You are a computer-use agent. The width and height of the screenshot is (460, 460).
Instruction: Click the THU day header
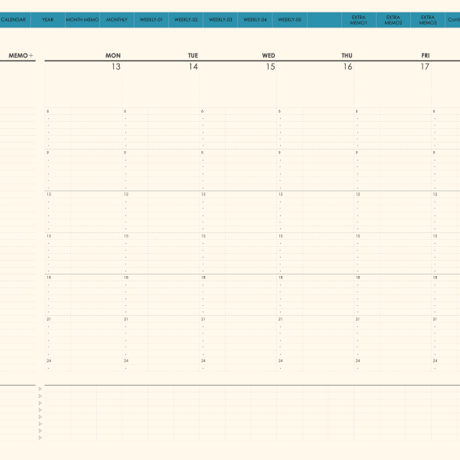click(347, 55)
